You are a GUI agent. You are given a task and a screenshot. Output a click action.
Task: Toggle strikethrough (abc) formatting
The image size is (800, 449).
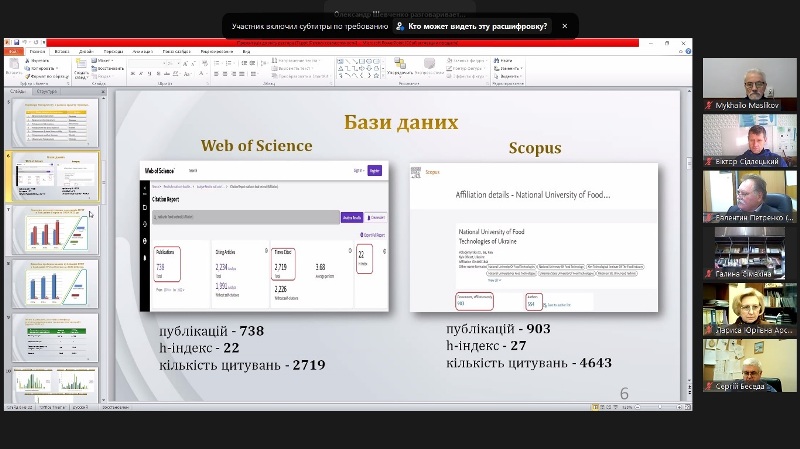(x=167, y=73)
